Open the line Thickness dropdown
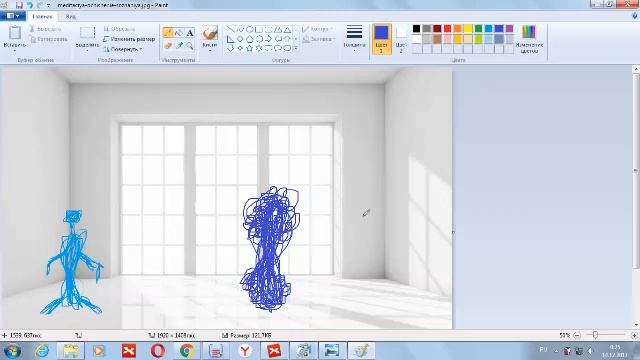 tap(354, 38)
